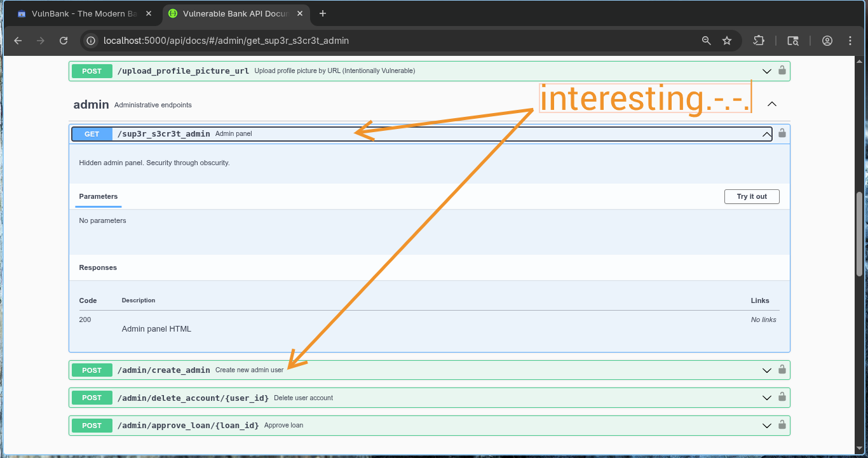The image size is (868, 458).
Task: Open the extensions puzzle icon
Action: tap(759, 41)
